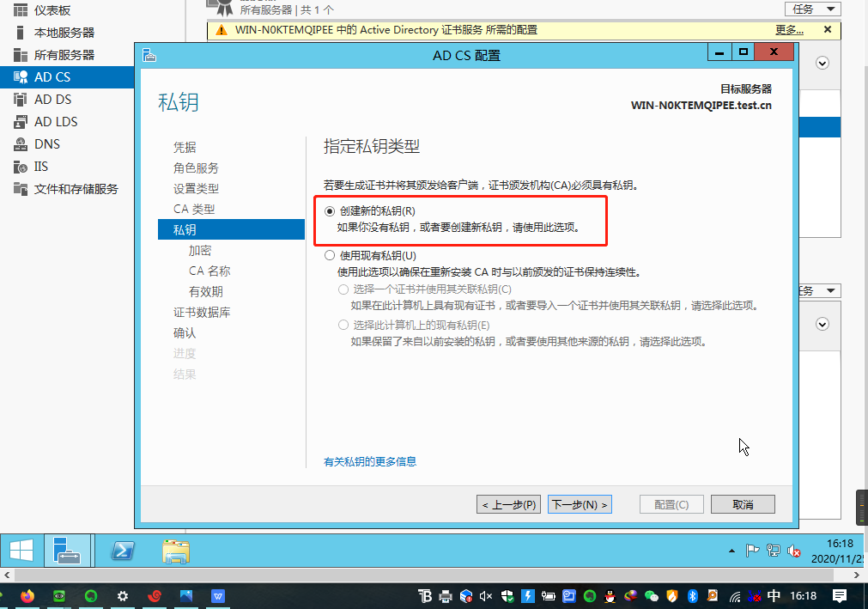
Task: Select 选择一个证书并使用其关联私钥(C) option
Action: 343,289
